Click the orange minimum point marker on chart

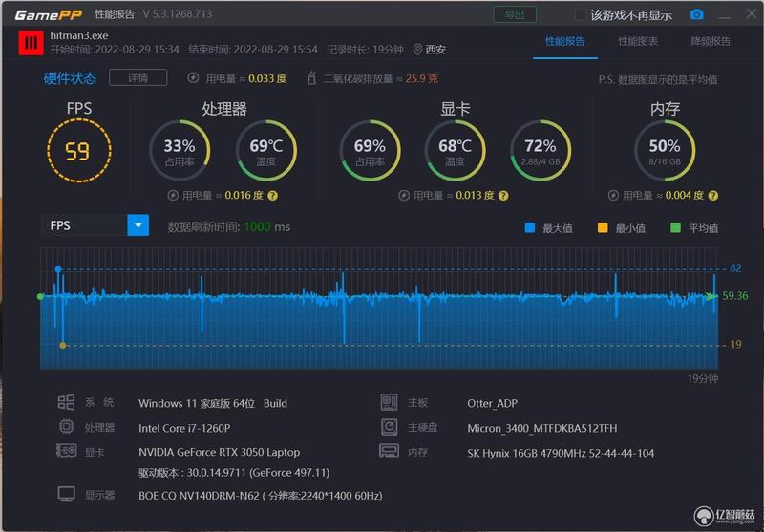[62, 345]
